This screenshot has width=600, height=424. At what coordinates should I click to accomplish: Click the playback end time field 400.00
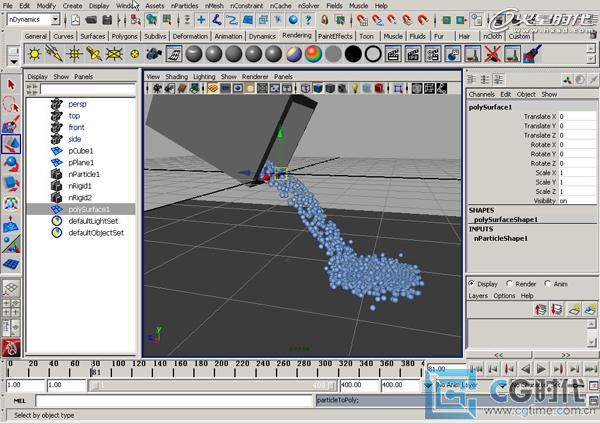coord(357,385)
